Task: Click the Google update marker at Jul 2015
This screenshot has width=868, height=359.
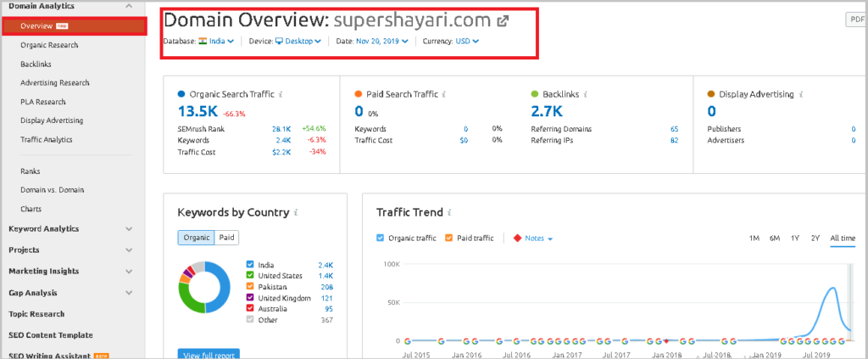Action: (407, 341)
